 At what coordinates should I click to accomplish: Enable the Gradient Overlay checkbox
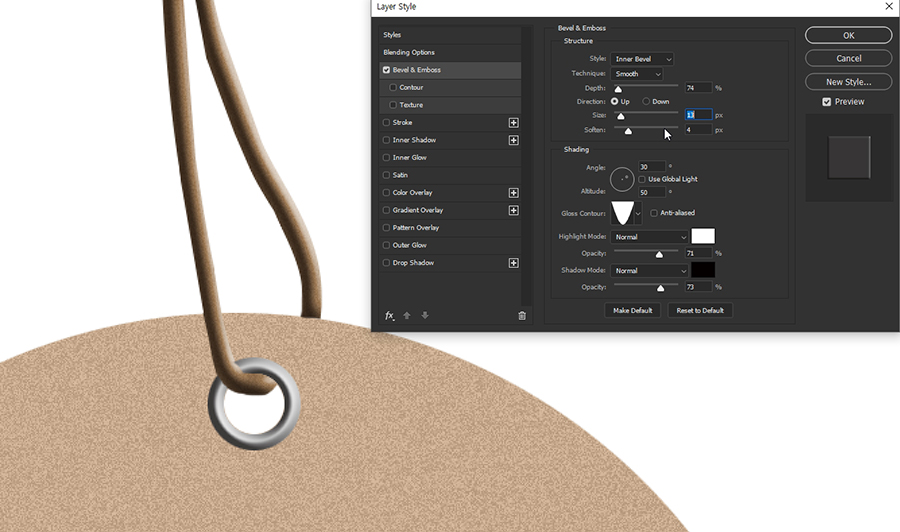click(x=386, y=210)
